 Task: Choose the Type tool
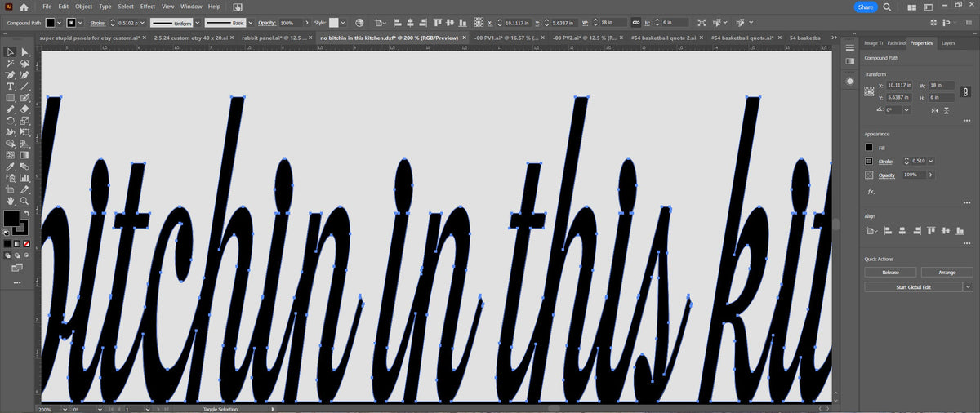coord(11,86)
